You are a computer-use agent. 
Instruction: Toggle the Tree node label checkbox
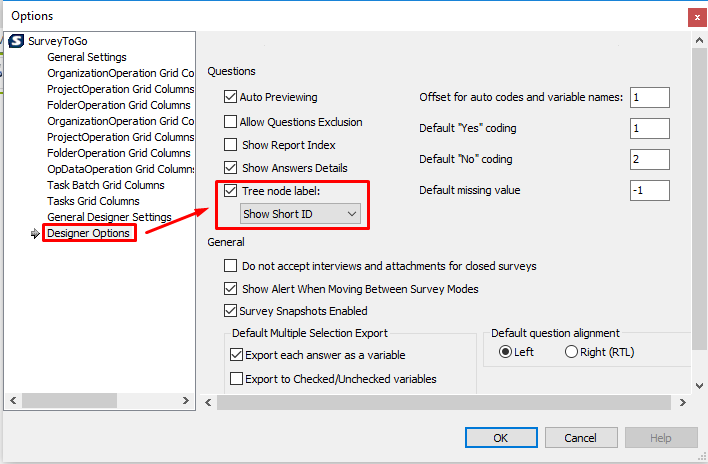pos(230,190)
